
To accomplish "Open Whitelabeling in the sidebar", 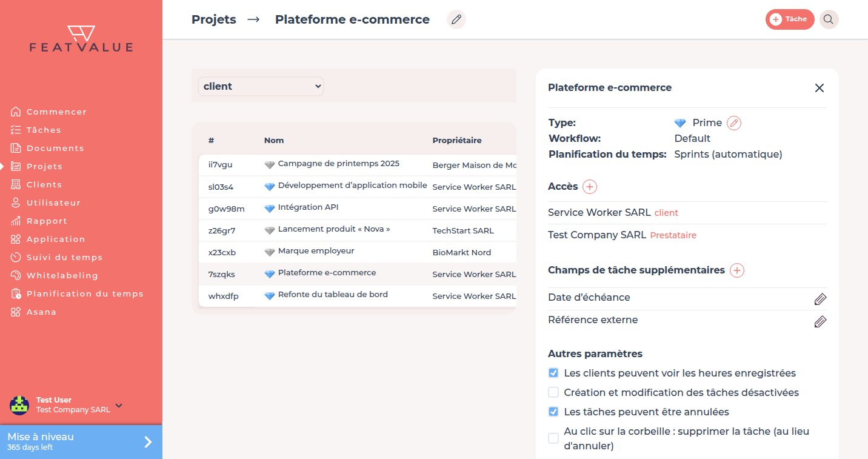I will pos(62,275).
